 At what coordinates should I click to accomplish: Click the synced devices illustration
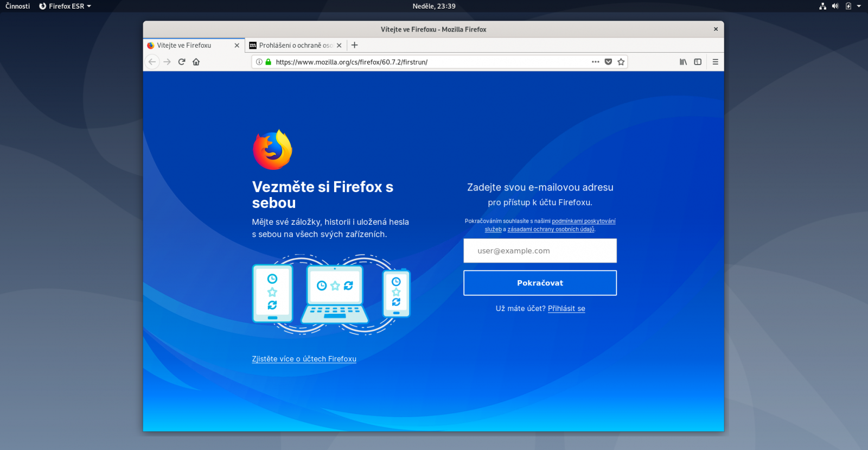pos(331,294)
